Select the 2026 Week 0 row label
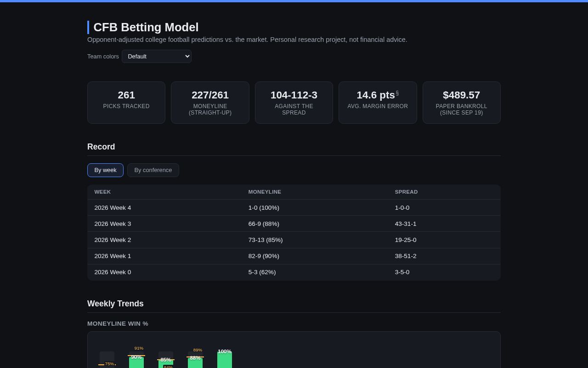Image resolution: width=588 pixels, height=368 pixels. 113,272
